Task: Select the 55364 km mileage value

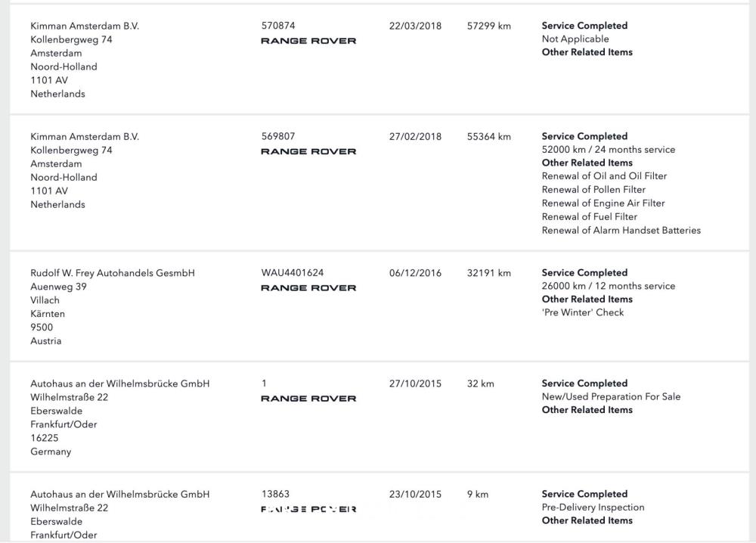Action: tap(489, 137)
